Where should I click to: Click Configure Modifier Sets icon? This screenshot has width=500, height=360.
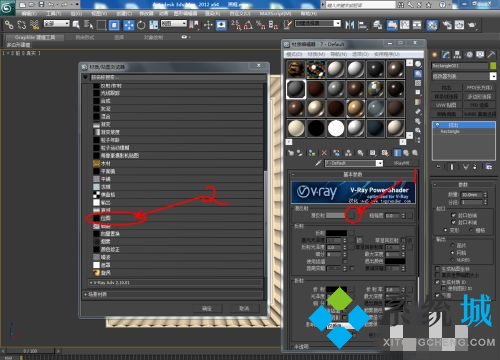coord(489,167)
